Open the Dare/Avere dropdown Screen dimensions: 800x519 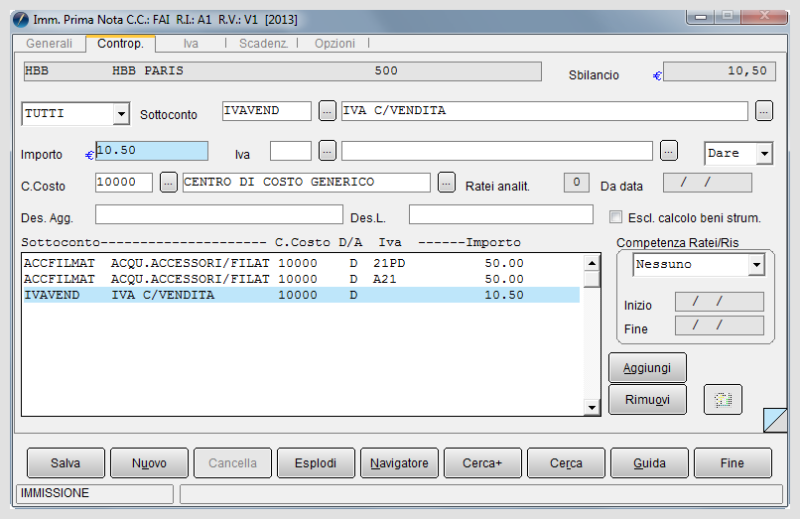pos(764,153)
